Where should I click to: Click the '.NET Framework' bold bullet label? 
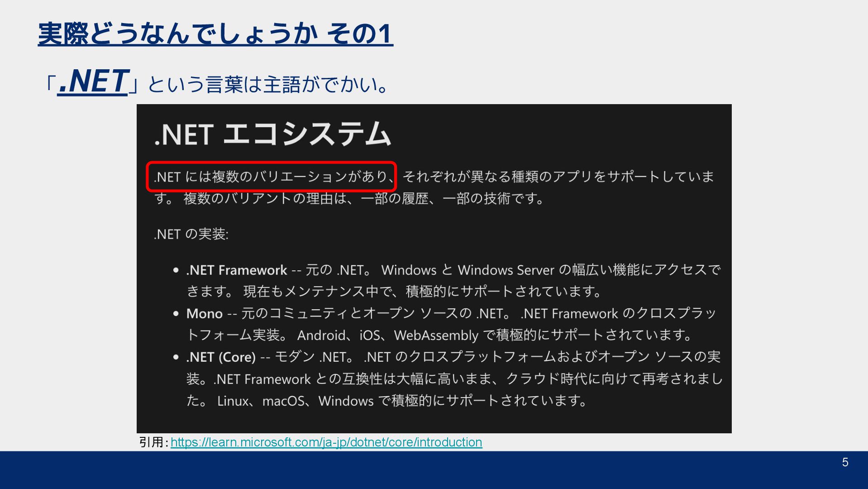point(236,270)
